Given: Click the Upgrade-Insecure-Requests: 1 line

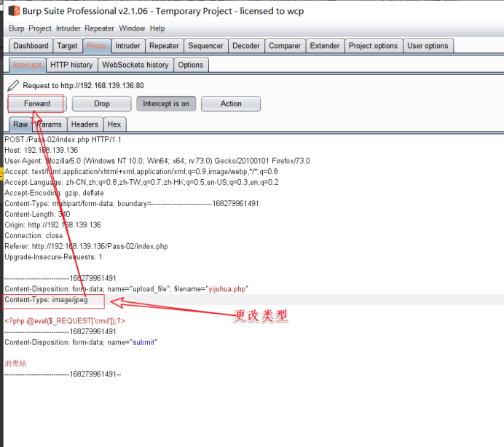Looking at the screenshot, I should [x=53, y=257].
